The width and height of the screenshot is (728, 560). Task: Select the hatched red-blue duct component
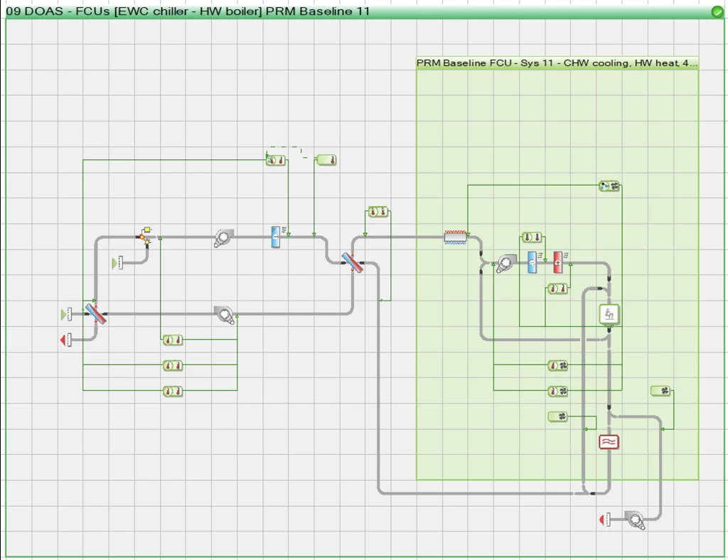click(x=456, y=237)
